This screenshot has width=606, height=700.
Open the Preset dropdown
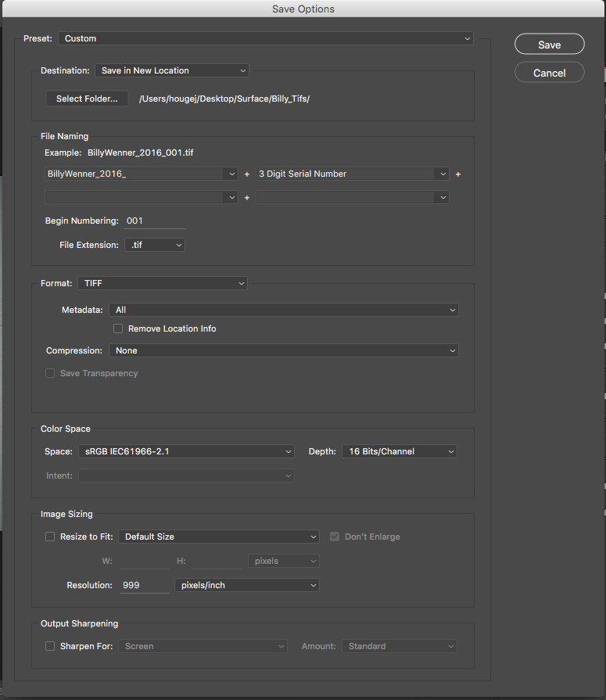point(265,38)
